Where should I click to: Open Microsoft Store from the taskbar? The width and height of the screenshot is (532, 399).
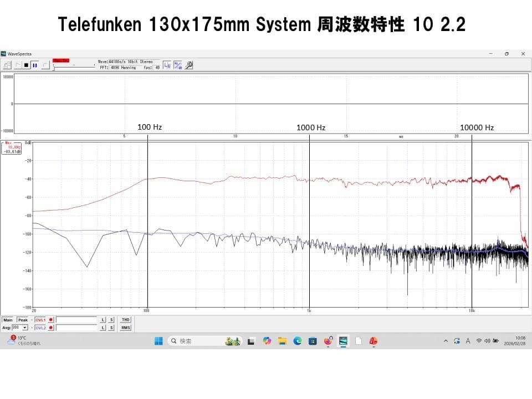coord(313,341)
